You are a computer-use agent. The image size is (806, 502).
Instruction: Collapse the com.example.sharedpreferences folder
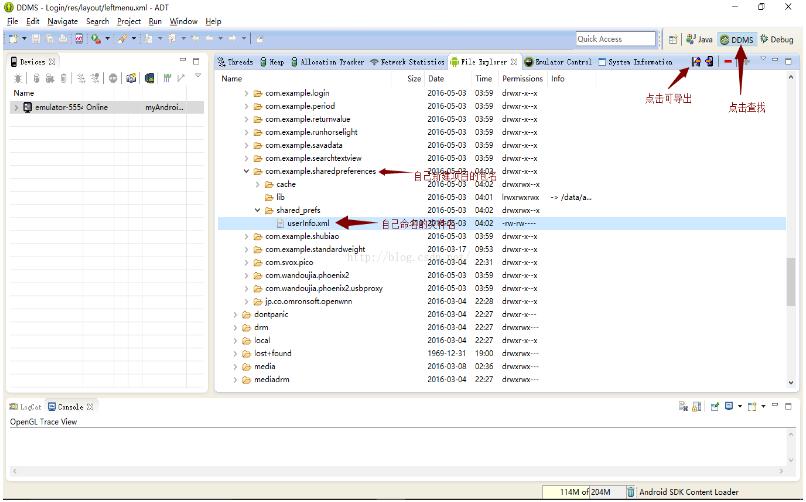click(246, 171)
